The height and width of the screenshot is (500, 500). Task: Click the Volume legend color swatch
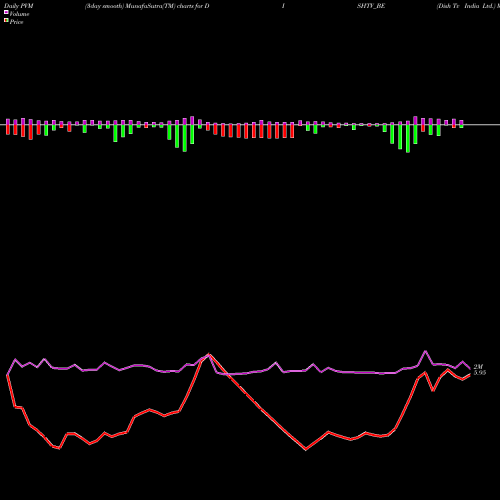6,13
